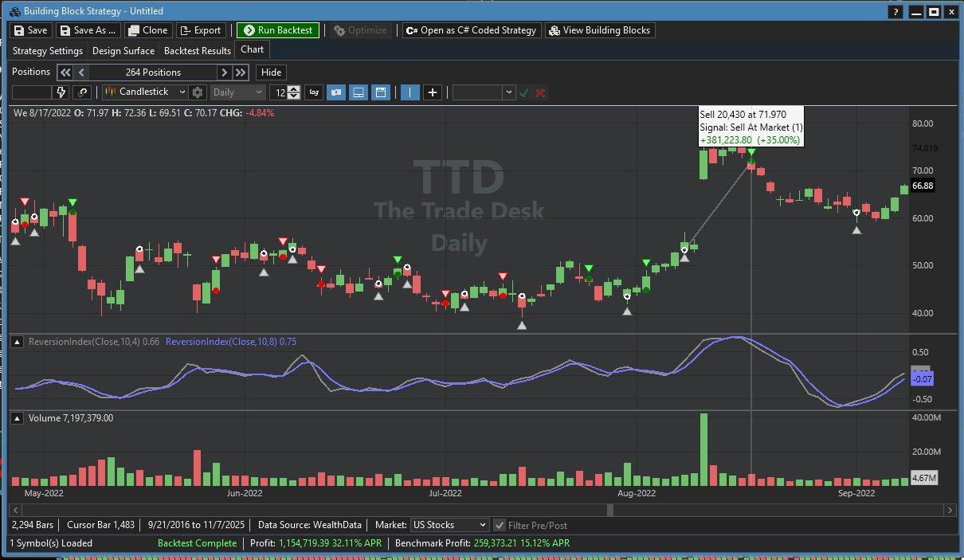Jump to the last position
This screenshot has height=560, width=964.
tap(241, 72)
